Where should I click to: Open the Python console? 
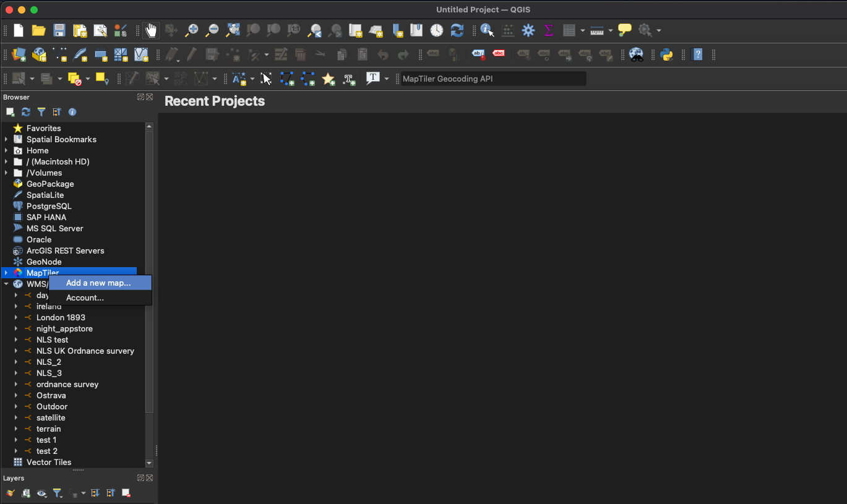(666, 54)
